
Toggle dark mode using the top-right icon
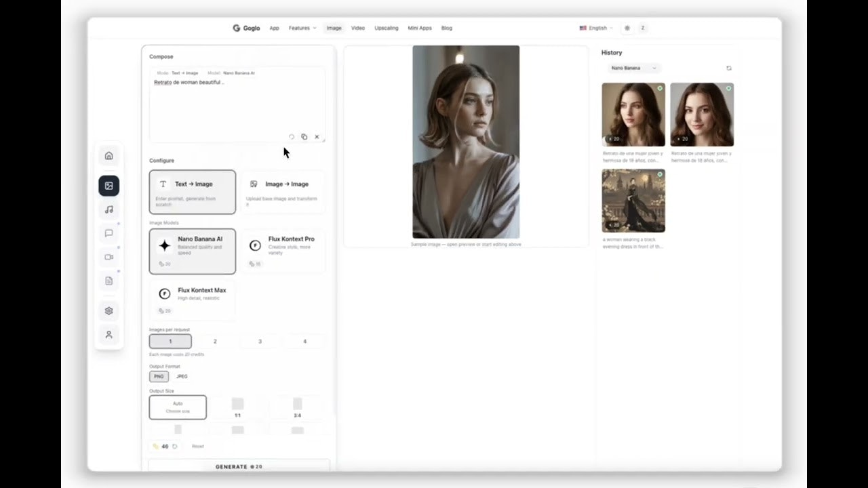pos(627,28)
